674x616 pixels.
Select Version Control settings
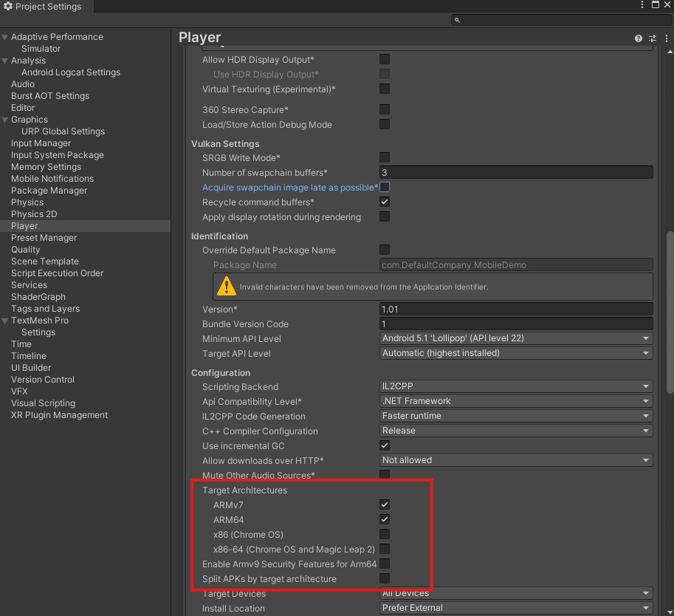point(43,380)
